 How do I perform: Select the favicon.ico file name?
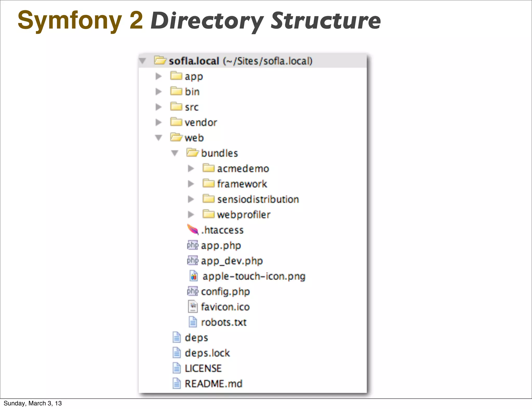(225, 307)
